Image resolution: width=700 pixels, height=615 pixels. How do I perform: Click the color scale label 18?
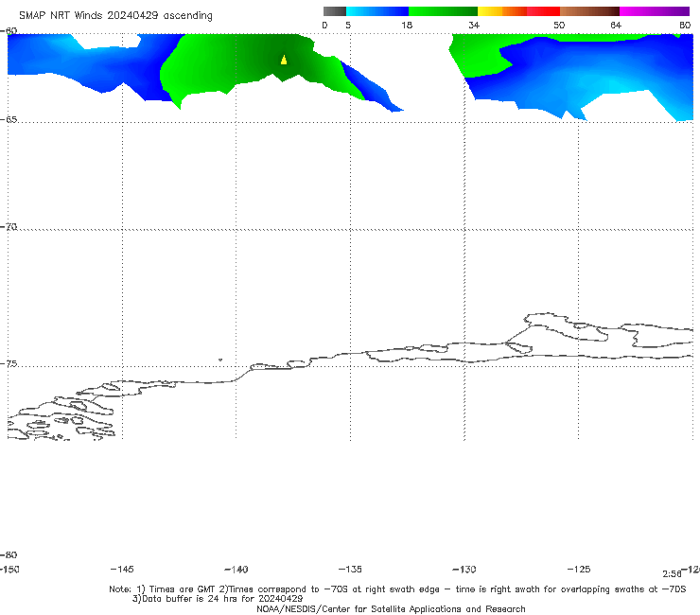[x=407, y=25]
